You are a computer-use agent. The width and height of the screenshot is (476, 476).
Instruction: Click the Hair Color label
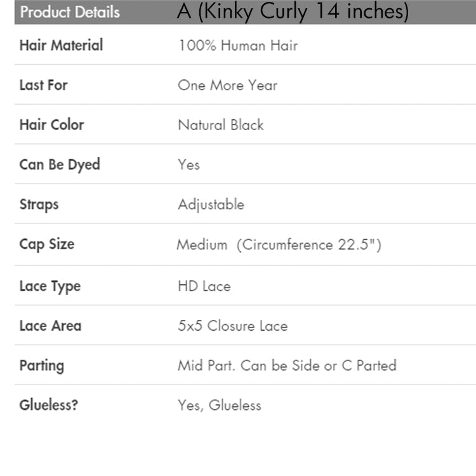point(51,124)
